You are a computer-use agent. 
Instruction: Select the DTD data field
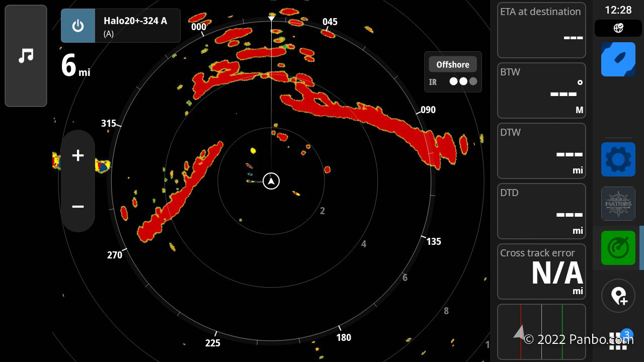pos(541,211)
